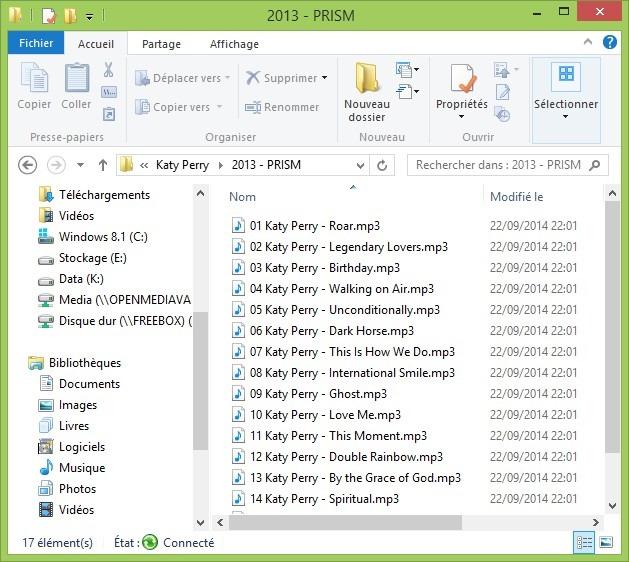Click Renommer button
Viewport: 629px width, 562px height.
(282, 107)
